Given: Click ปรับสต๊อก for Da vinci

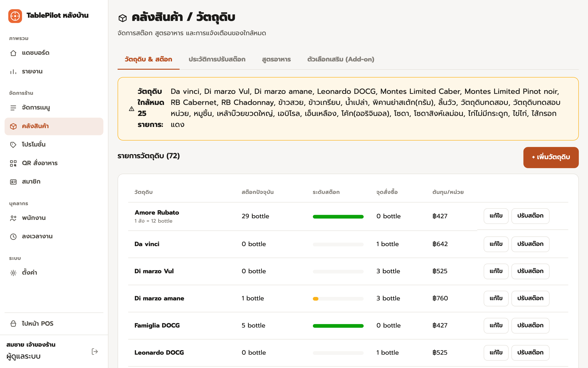Looking at the screenshot, I should pyautogui.click(x=530, y=244).
